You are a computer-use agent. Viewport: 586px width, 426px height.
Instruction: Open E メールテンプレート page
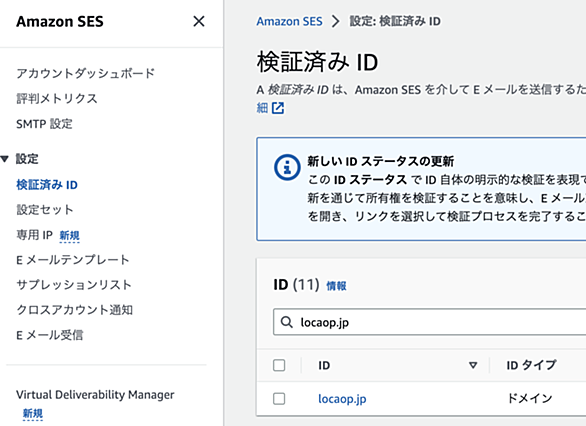pos(73,260)
